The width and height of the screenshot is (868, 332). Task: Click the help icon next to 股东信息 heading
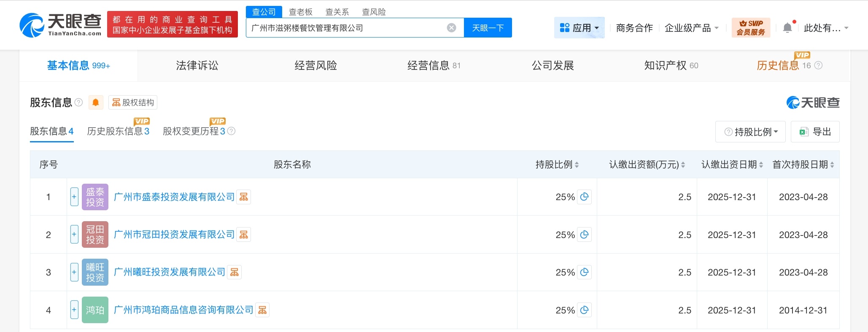(78, 102)
